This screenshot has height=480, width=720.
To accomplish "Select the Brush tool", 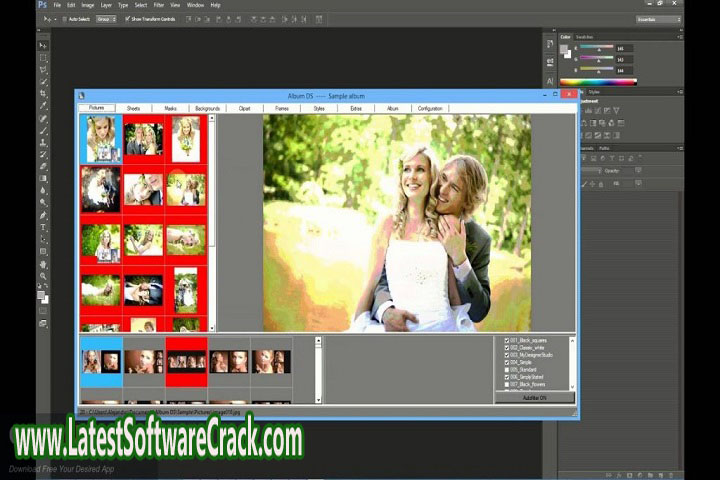I will 43,130.
